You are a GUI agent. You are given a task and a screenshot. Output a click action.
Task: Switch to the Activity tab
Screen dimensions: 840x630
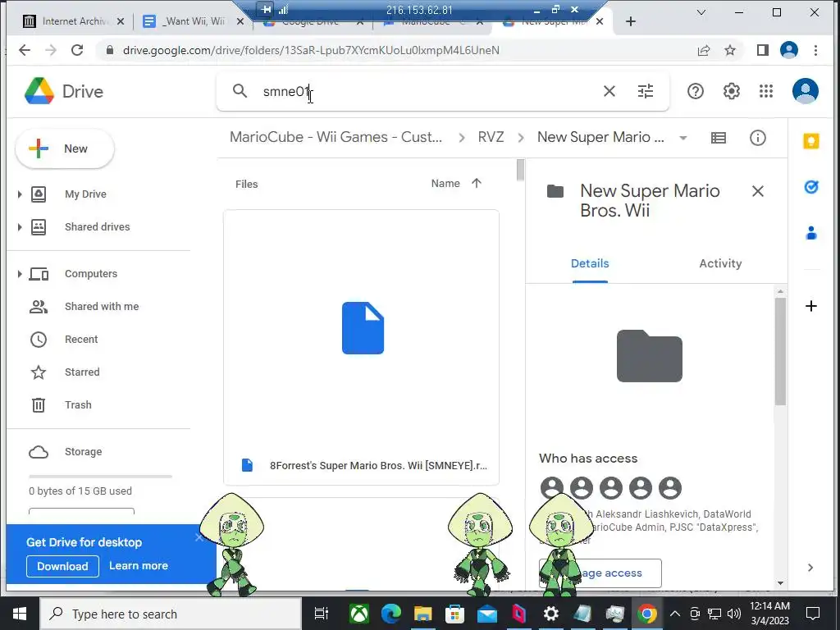click(720, 263)
